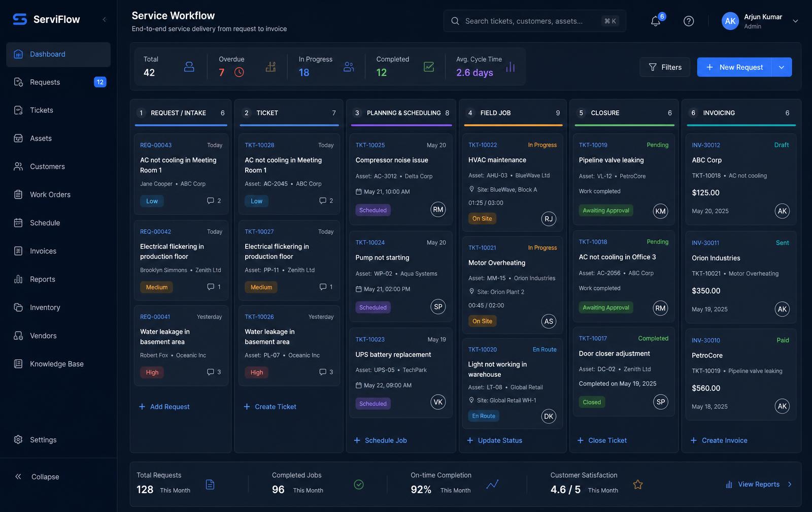
Task: Go to Dashboard in the sidebar
Action: point(58,54)
